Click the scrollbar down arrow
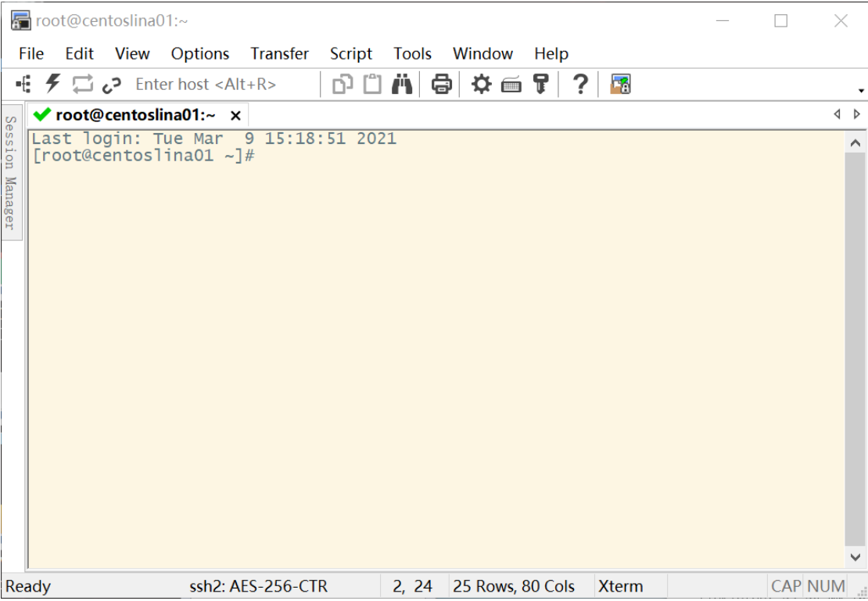 [x=855, y=556]
